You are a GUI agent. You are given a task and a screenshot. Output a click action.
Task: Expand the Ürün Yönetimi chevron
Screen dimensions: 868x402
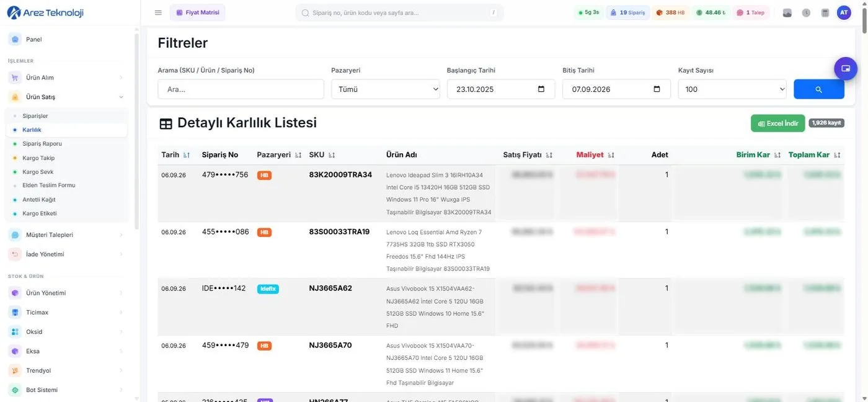[x=121, y=293]
